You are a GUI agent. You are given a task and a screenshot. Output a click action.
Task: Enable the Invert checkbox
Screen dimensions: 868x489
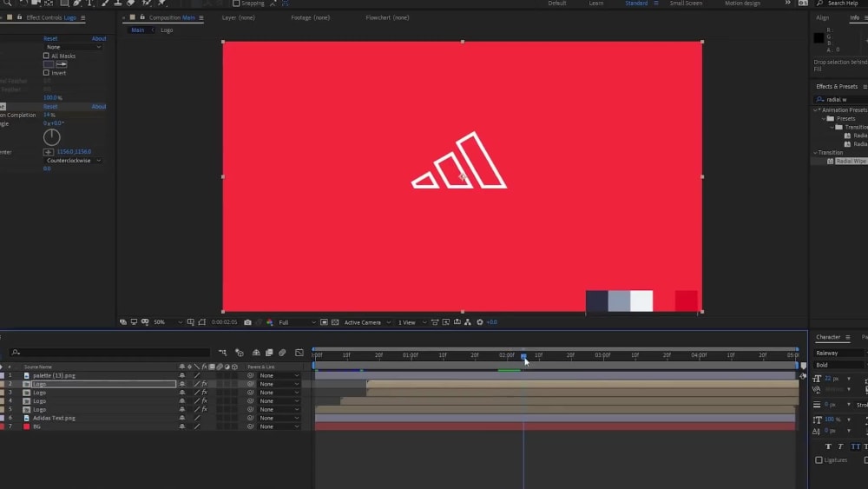point(47,73)
